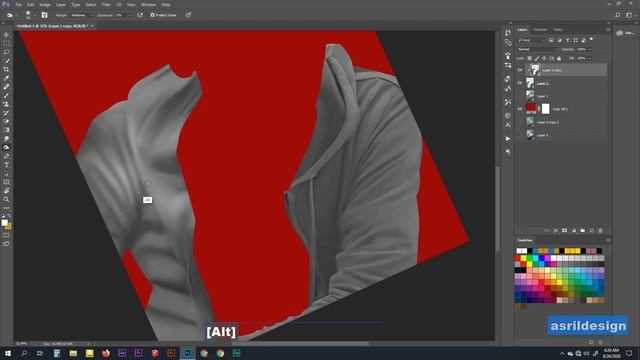
Task: Open File Explorer from the taskbar
Action: click(73, 353)
